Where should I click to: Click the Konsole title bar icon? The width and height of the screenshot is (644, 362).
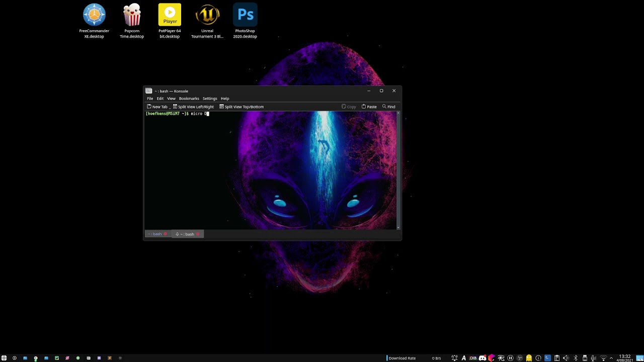pos(149,91)
